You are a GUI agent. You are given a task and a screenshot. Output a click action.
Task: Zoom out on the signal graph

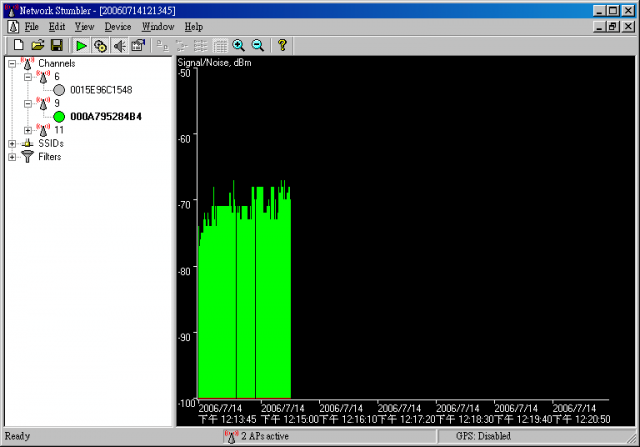click(257, 46)
